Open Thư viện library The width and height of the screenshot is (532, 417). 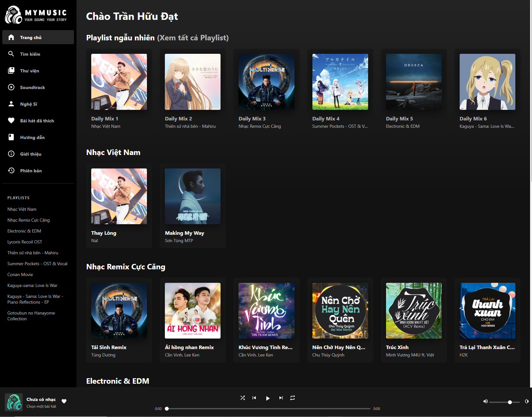click(x=38, y=70)
